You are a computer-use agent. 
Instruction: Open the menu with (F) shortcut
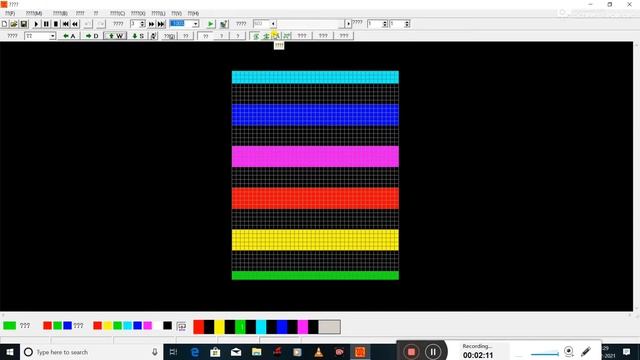[x=10, y=13]
